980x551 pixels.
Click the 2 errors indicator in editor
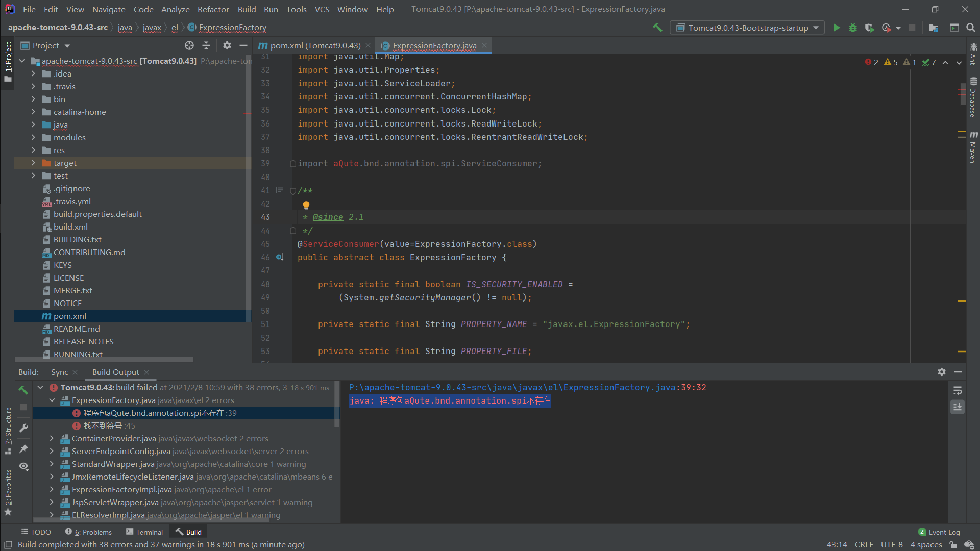872,62
